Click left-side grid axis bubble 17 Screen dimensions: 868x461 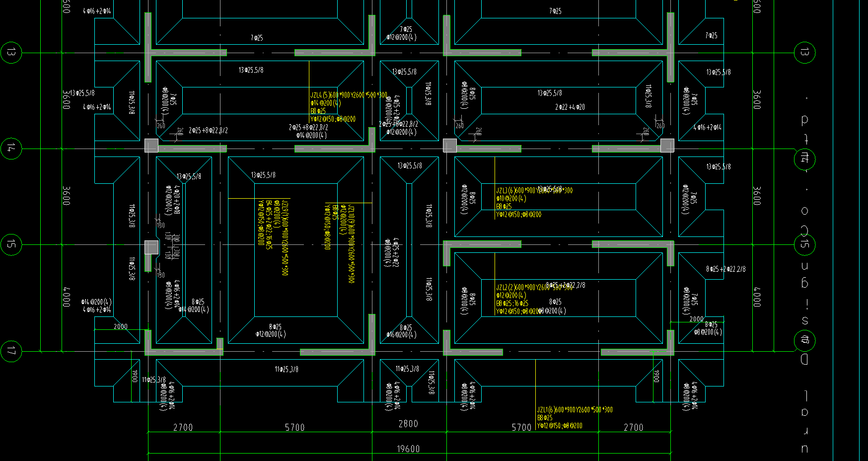coord(11,351)
